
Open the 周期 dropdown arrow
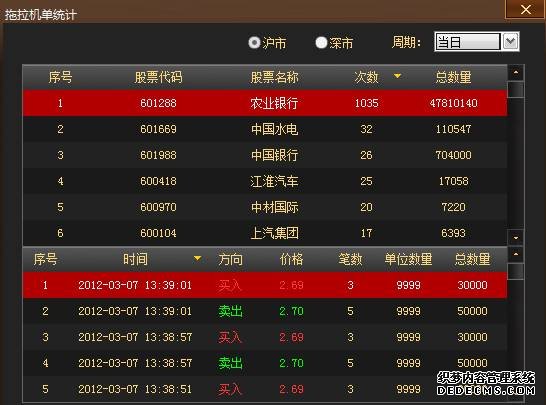(x=511, y=42)
